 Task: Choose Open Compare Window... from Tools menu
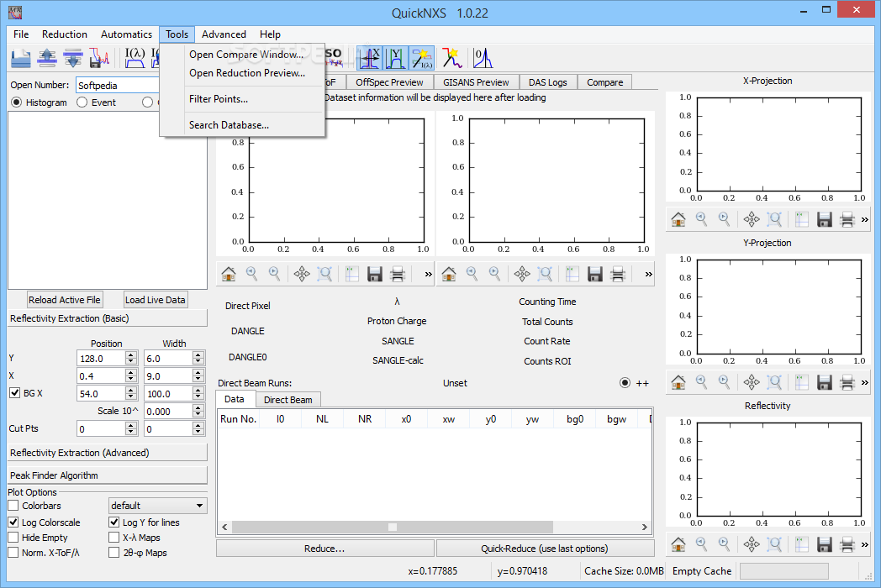(x=246, y=55)
